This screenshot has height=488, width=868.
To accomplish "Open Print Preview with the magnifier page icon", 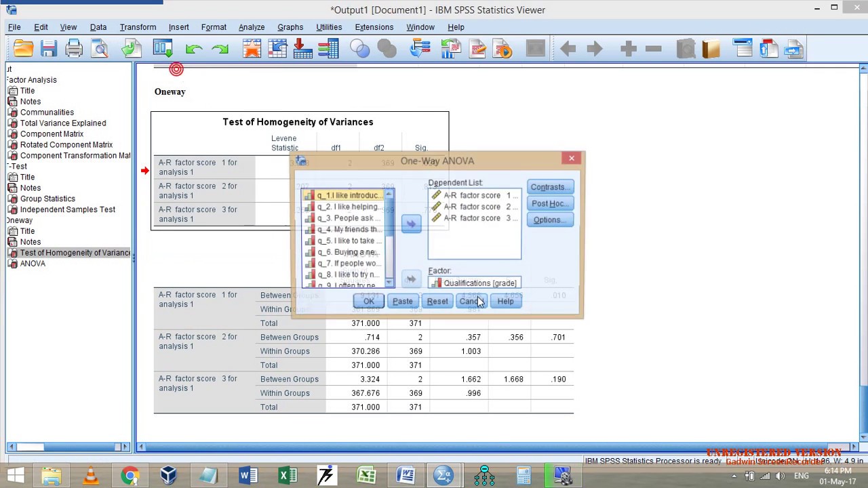I will pyautogui.click(x=100, y=49).
